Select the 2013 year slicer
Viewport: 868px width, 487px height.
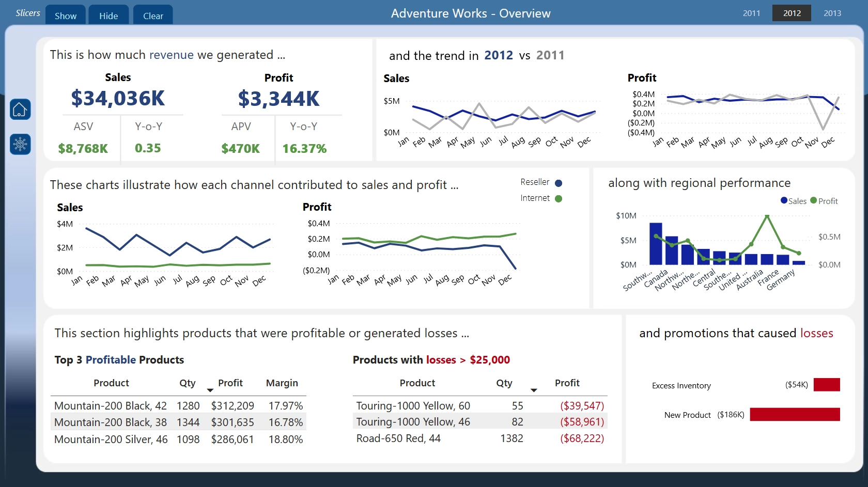click(832, 13)
